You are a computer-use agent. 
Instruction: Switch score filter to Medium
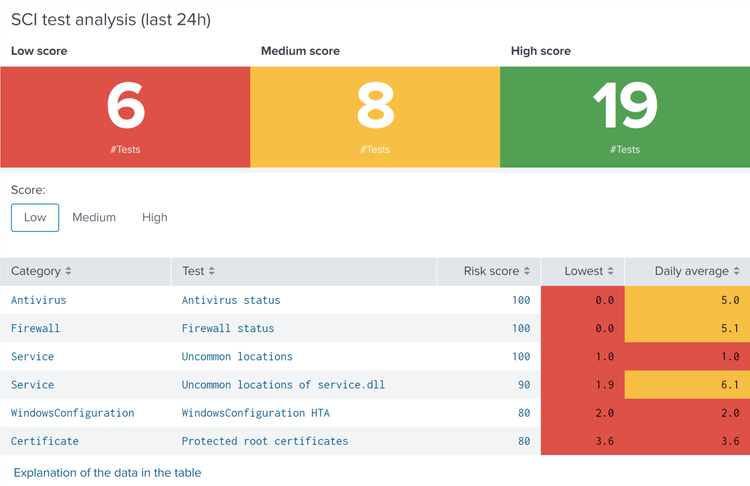94,218
